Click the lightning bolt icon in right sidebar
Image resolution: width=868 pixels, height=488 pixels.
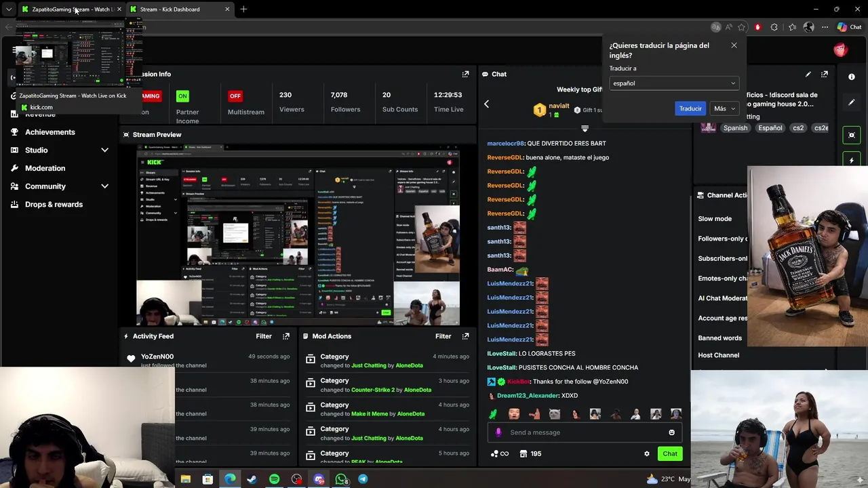tap(852, 160)
